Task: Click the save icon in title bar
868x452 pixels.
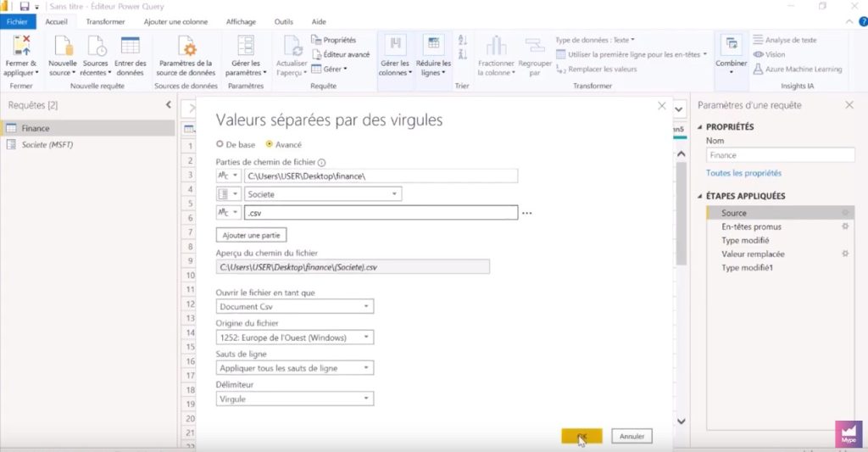Action: [25, 7]
